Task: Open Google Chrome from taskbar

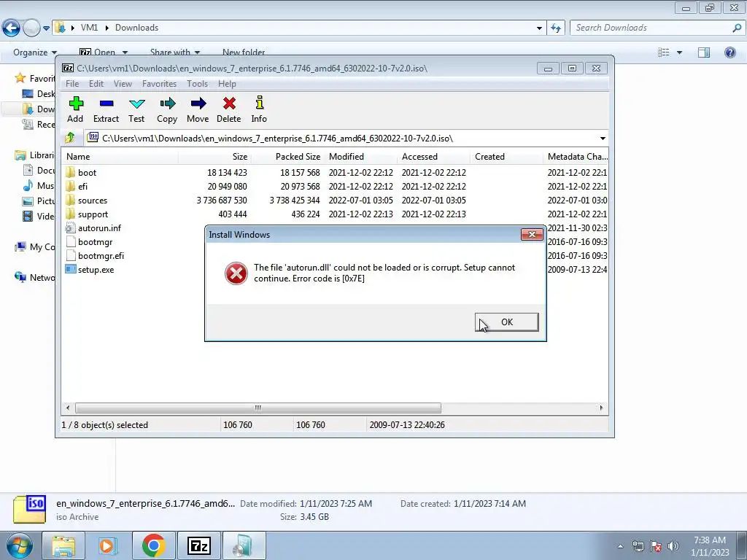Action: (153, 545)
